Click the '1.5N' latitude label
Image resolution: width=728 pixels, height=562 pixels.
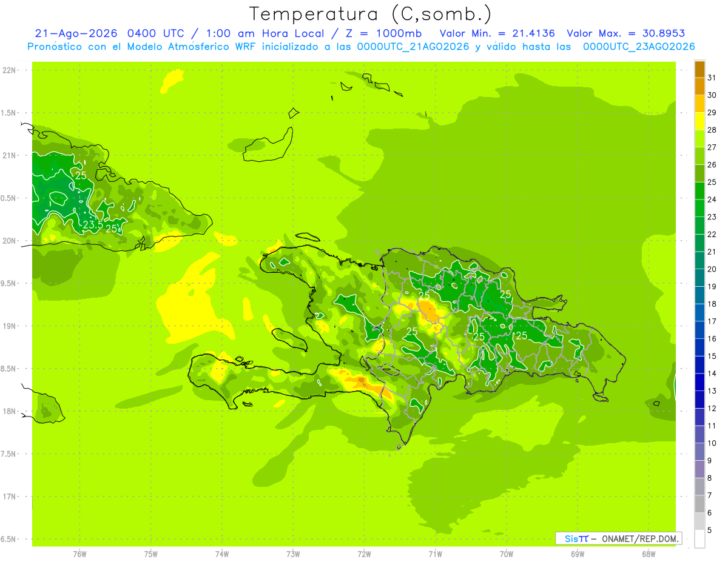tap(10, 113)
